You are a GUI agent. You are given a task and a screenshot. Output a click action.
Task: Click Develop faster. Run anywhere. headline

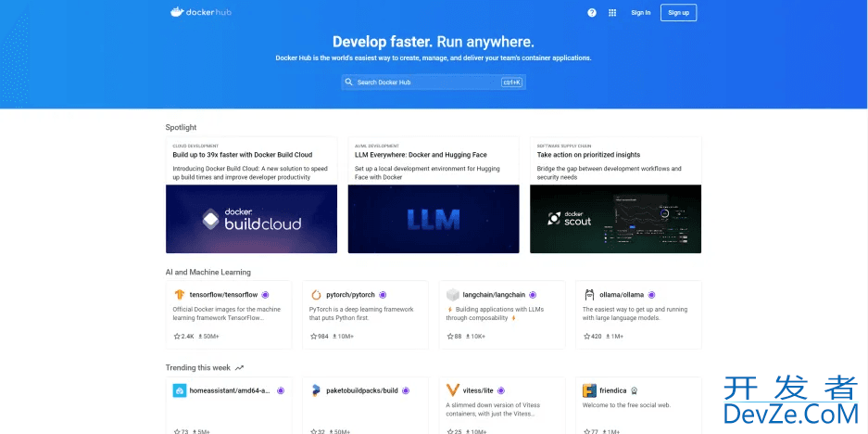(x=434, y=42)
